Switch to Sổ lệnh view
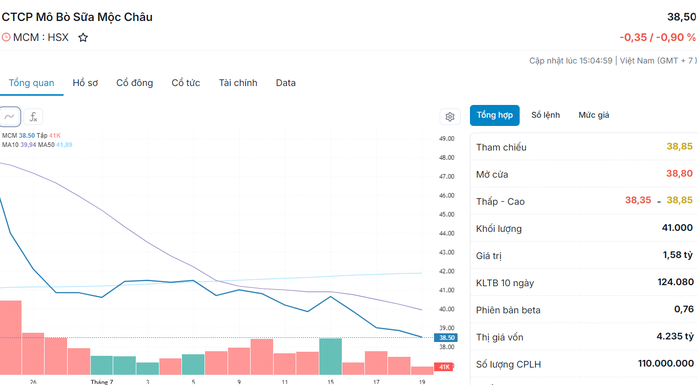Viewport: 698px width, 385px height. click(x=545, y=115)
